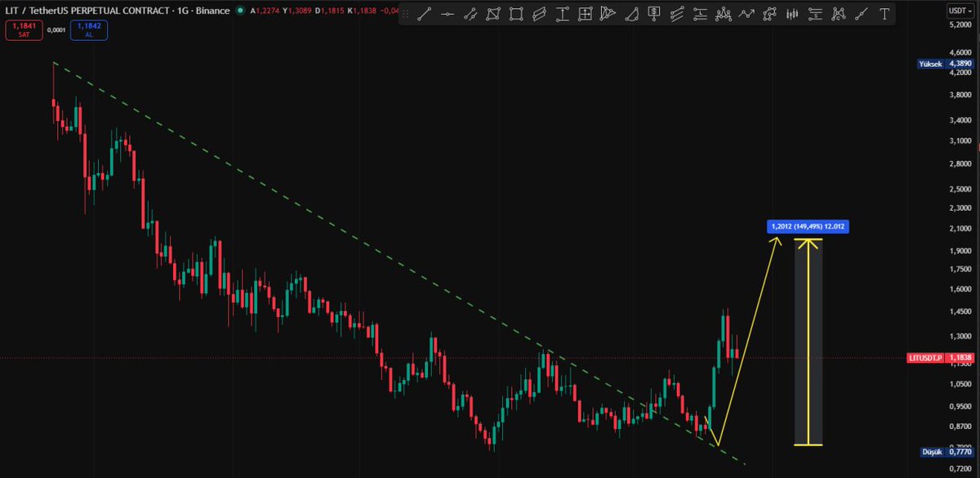The width and height of the screenshot is (980, 478).
Task: Select the dollar-marked horizontal levels tool
Action: [x=815, y=14]
